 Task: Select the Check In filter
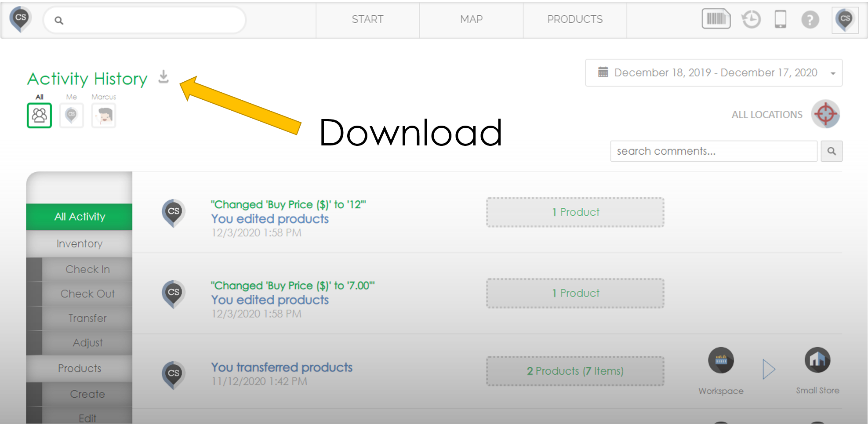87,269
